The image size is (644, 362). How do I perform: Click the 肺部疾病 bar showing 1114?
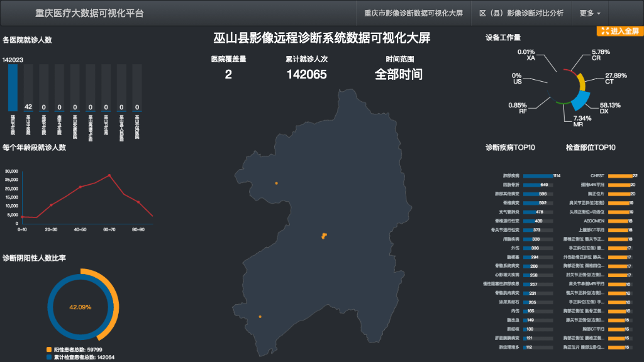pyautogui.click(x=537, y=176)
